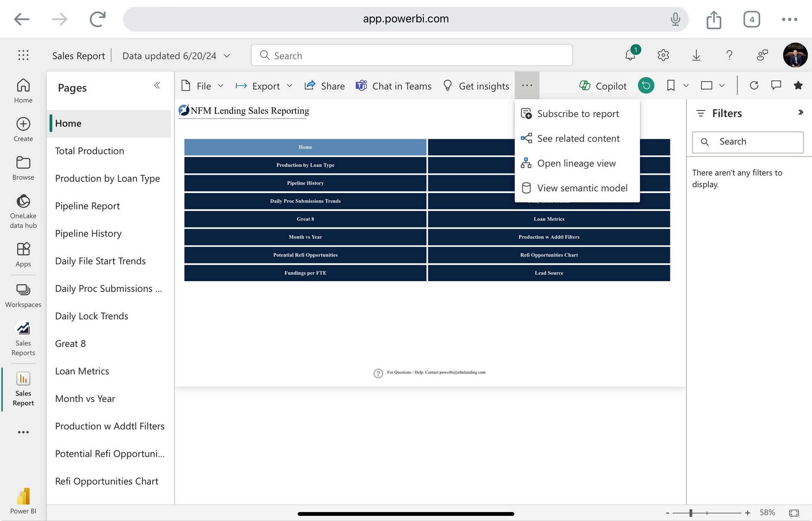
Task: Open the browser share sheet
Action: 714,19
